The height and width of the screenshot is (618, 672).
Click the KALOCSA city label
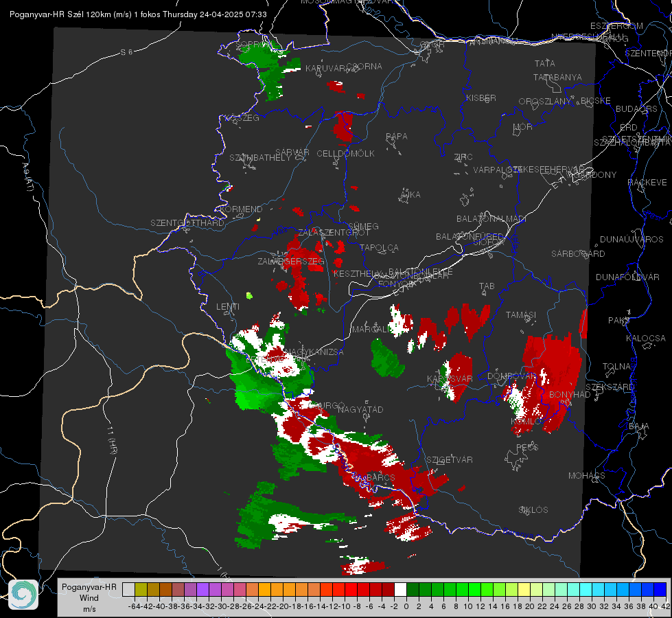coord(645,339)
